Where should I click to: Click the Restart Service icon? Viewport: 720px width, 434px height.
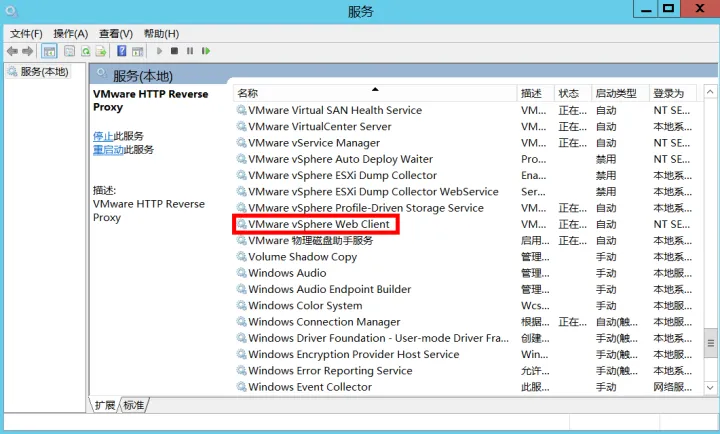pyautogui.click(x=206, y=51)
